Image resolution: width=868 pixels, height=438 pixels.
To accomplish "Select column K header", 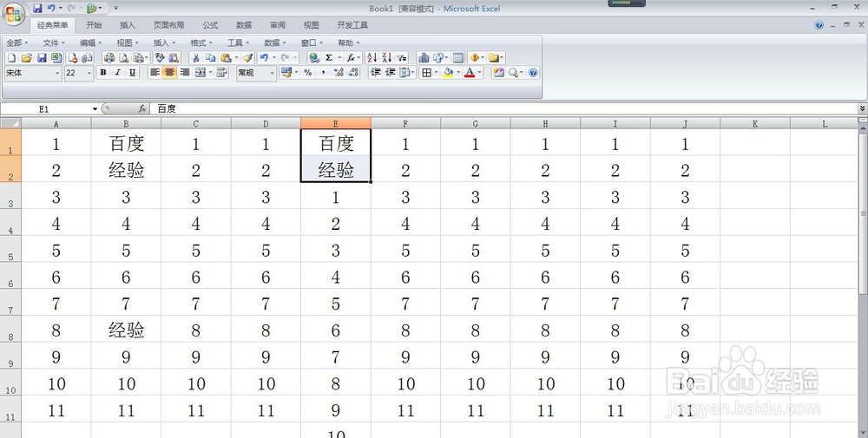I will click(755, 124).
